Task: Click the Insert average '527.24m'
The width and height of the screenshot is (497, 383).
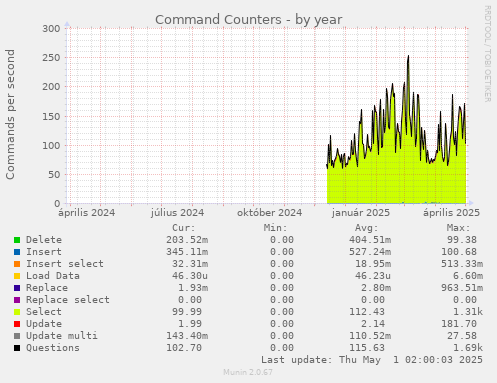Action: click(370, 252)
